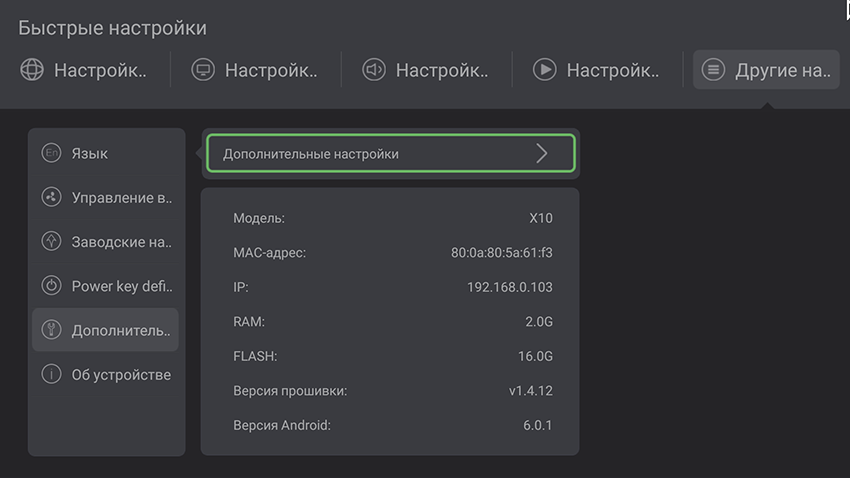Image resolution: width=850 pixels, height=478 pixels.
Task: Click the list icon of Other settings
Action: click(x=713, y=70)
